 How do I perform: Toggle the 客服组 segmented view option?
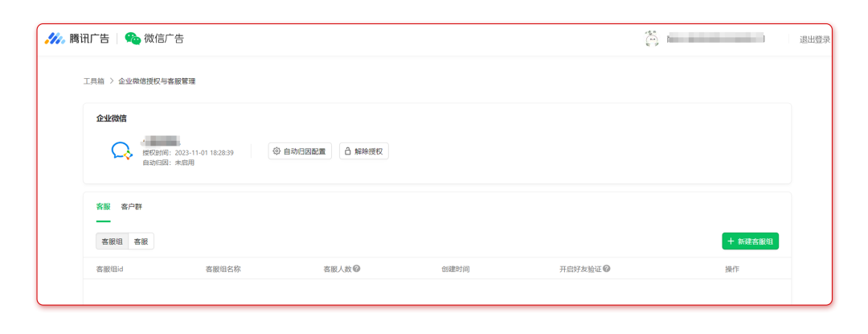[112, 241]
